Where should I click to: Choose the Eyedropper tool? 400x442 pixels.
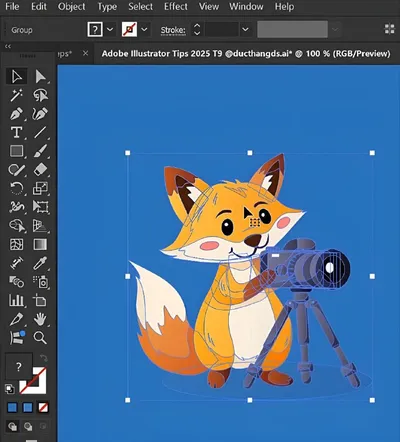click(40, 263)
